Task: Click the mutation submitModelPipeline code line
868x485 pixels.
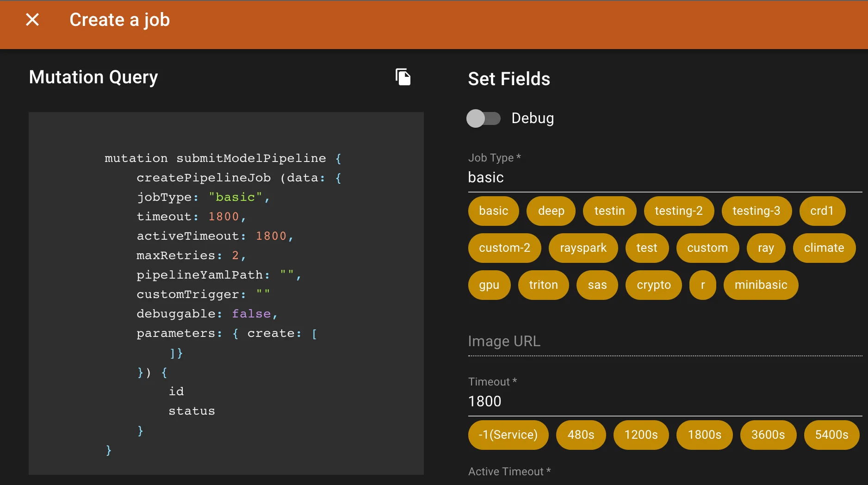Action: (x=223, y=158)
